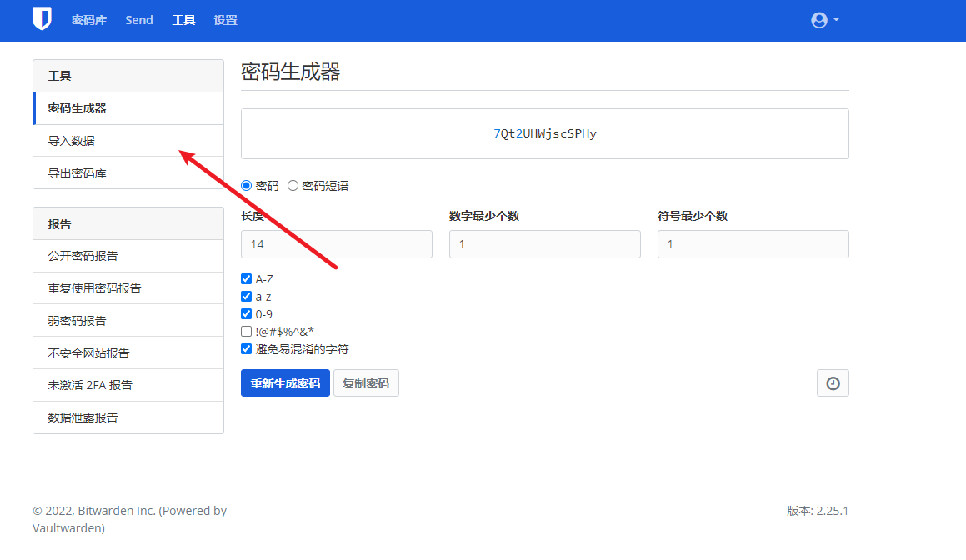Screen dimensions: 966x560
Task: Toggle the a-z lowercase checkbox
Action: tap(246, 297)
